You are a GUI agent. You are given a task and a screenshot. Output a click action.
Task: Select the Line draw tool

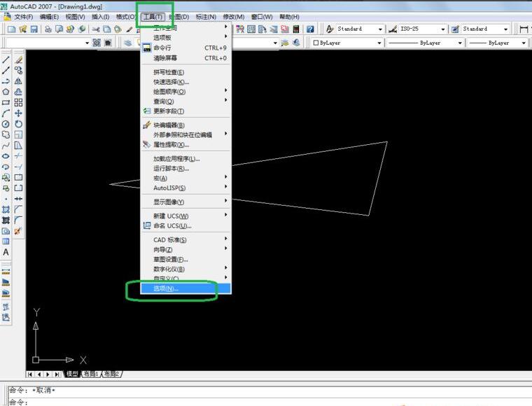tap(6, 60)
